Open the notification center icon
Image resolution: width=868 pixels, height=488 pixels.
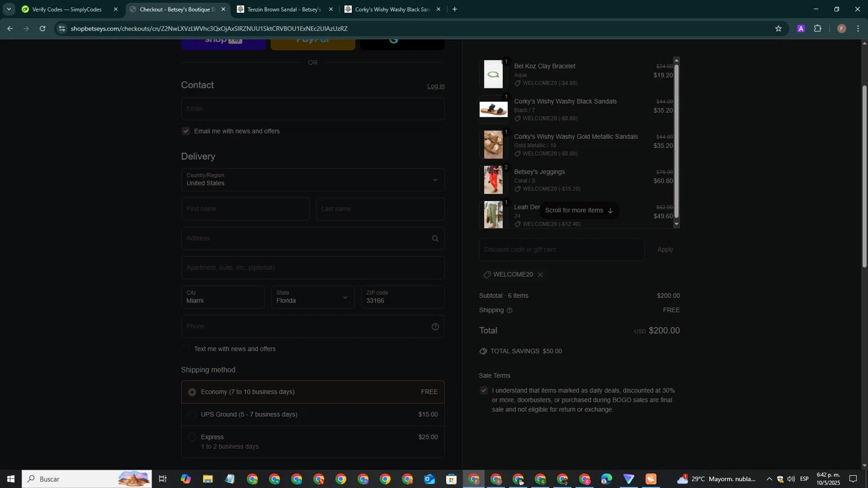pos(853,479)
